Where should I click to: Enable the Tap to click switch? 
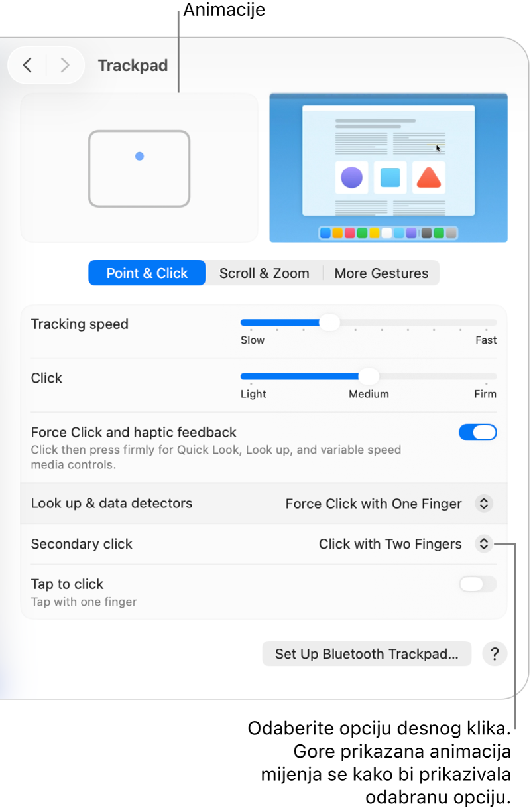(477, 584)
